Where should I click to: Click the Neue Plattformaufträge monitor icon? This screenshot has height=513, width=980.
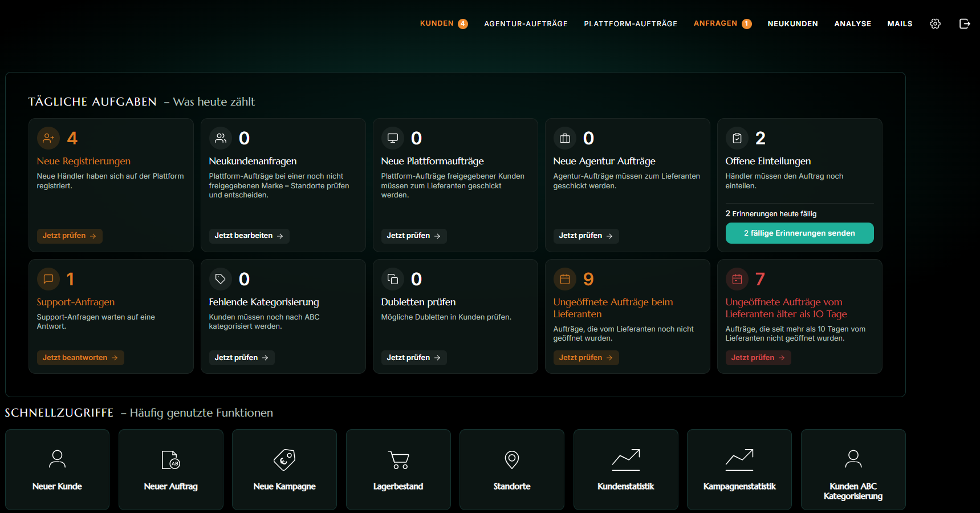tap(393, 138)
